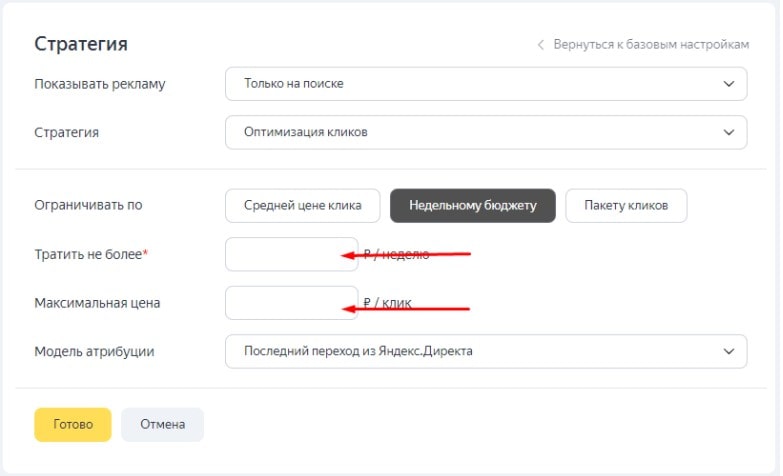The height and width of the screenshot is (476, 783).
Task: Click the arrow on 'Только на поиске' dropdown
Action: click(x=728, y=84)
